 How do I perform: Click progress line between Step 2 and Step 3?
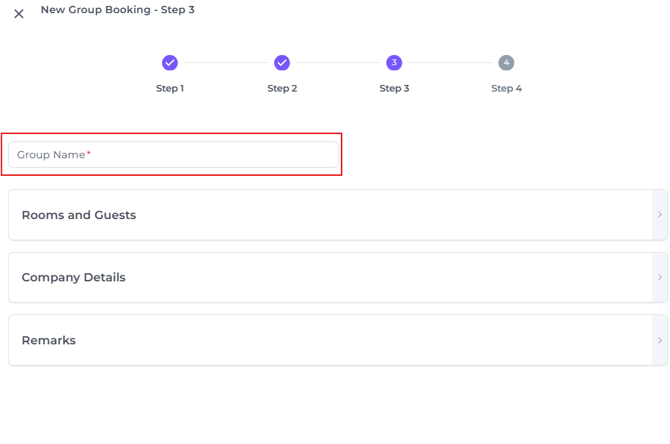(338, 63)
